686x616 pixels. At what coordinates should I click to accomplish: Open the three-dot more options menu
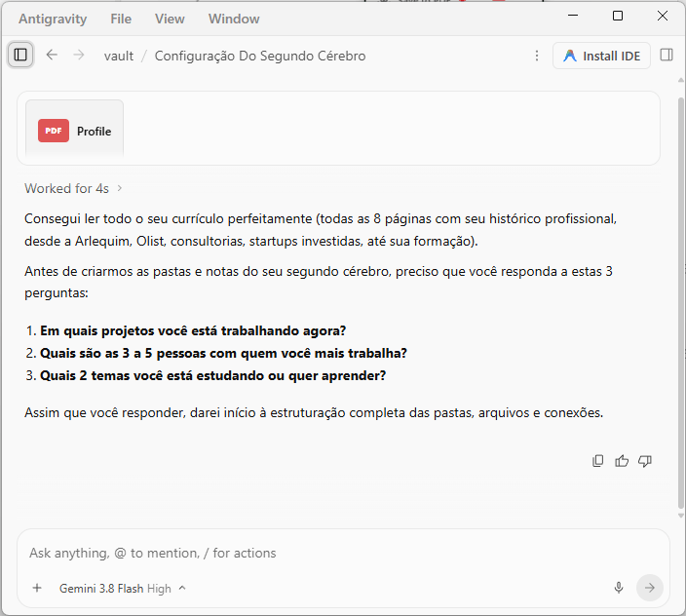pos(537,56)
